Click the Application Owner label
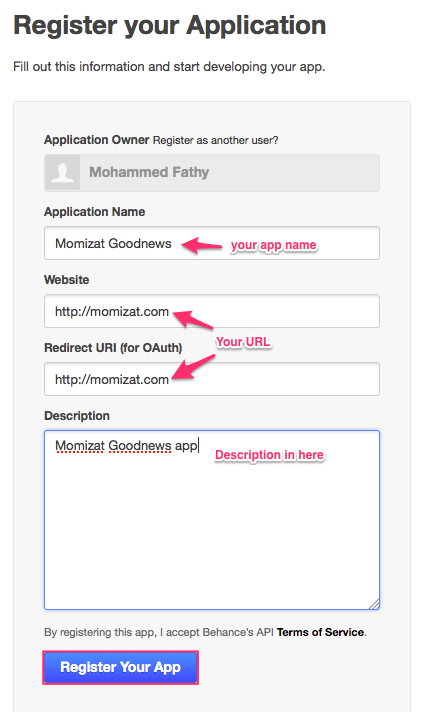424x712 pixels. click(x=97, y=140)
